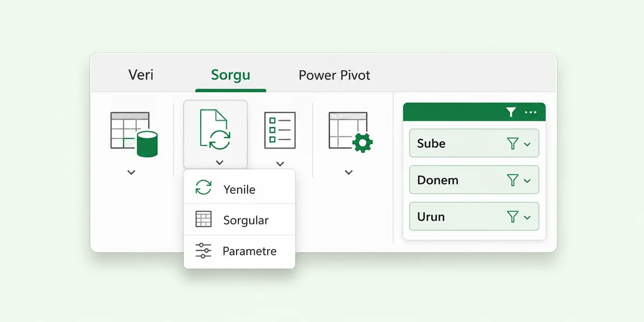Expand the Sube dropdown chevron

pos(527,144)
